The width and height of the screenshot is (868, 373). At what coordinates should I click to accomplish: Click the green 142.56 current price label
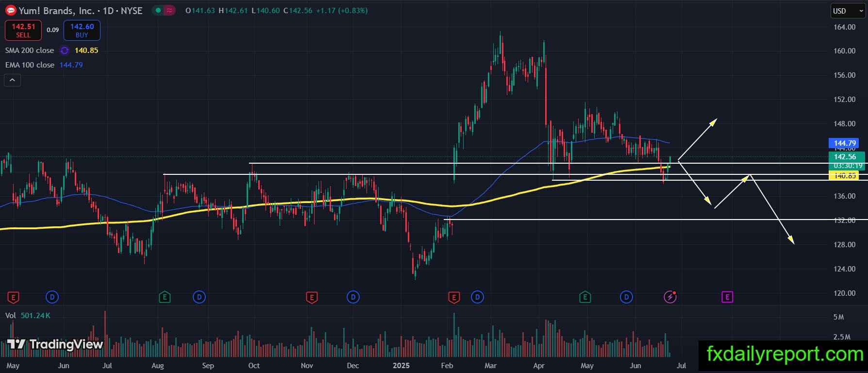pyautogui.click(x=847, y=157)
